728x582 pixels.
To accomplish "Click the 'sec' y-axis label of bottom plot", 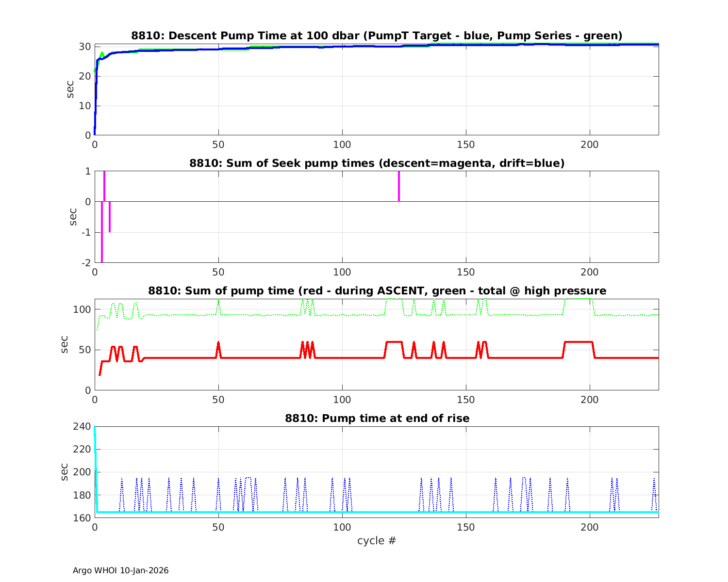I will coord(65,472).
